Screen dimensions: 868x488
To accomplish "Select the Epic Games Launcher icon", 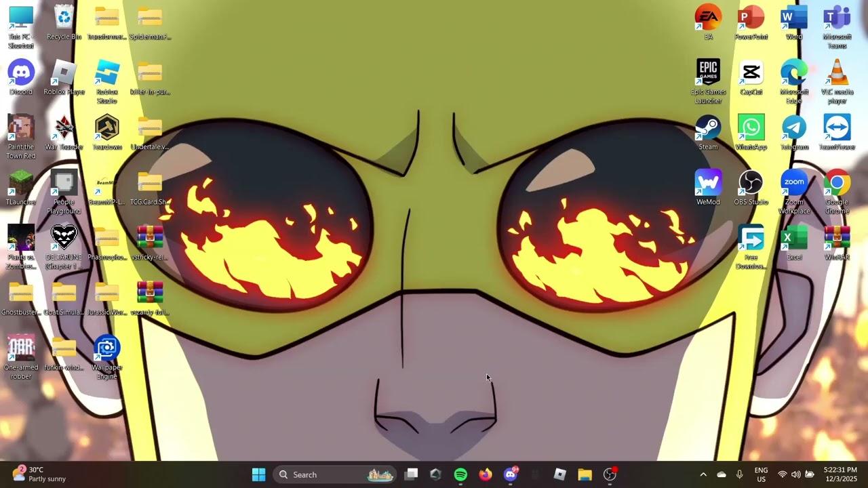I will click(x=708, y=82).
